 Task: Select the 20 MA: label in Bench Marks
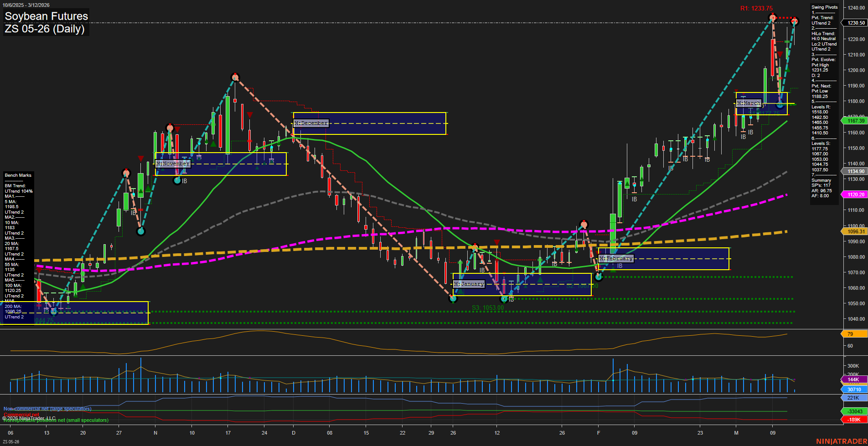pyautogui.click(x=12, y=244)
